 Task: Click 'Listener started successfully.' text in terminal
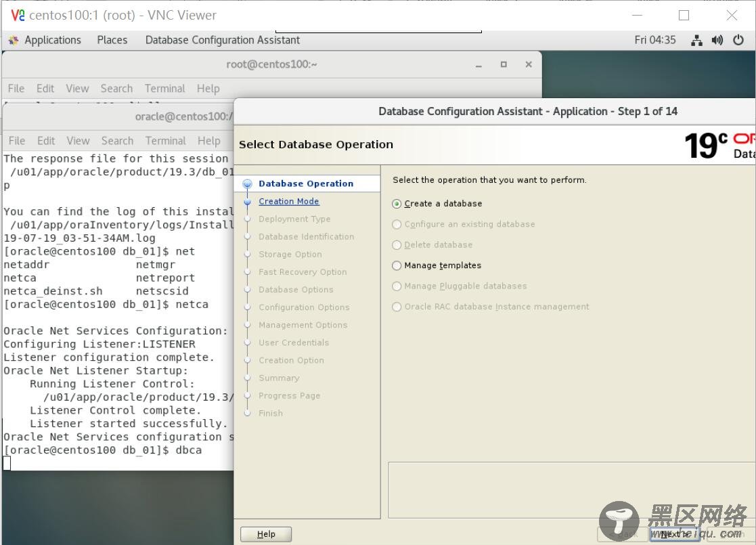(128, 423)
